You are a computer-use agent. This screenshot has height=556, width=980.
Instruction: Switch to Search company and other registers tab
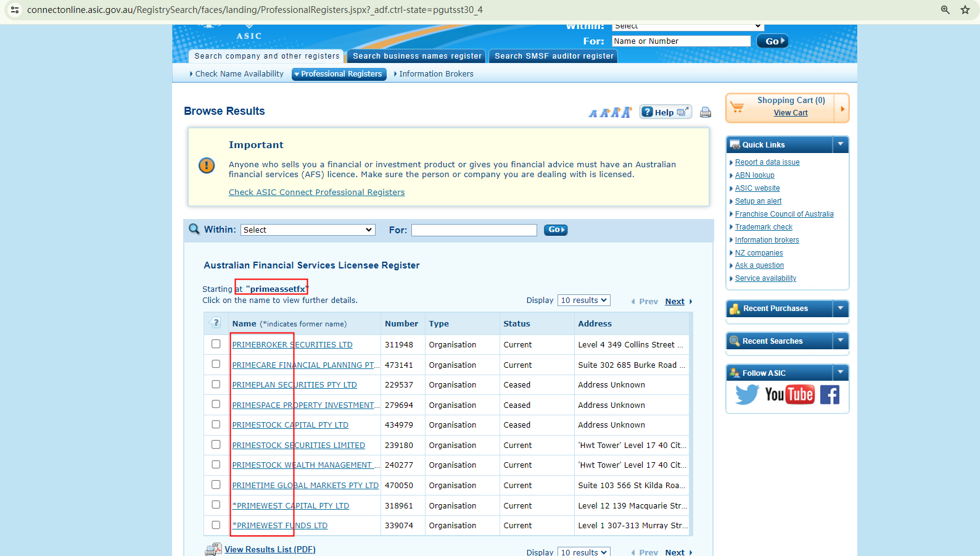coord(267,56)
